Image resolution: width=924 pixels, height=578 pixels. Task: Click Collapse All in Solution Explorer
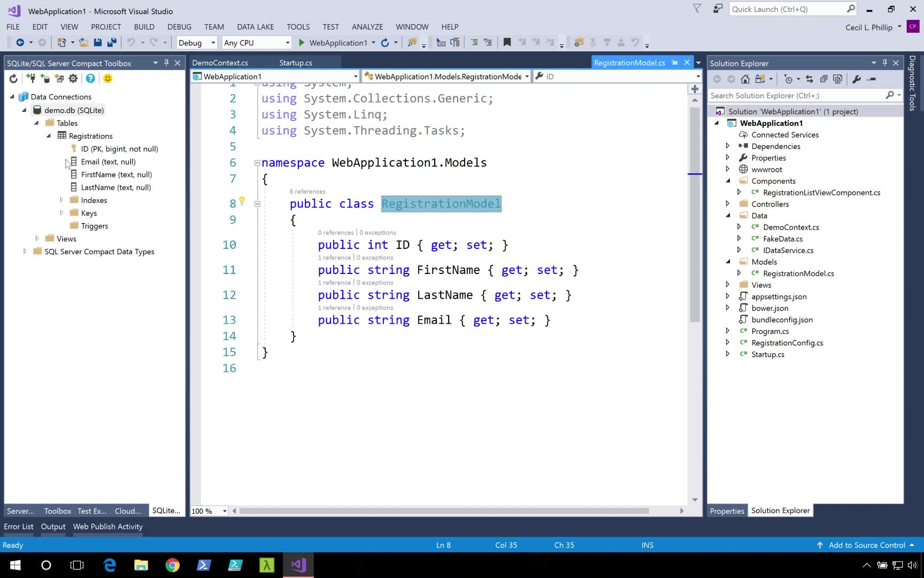(x=823, y=79)
